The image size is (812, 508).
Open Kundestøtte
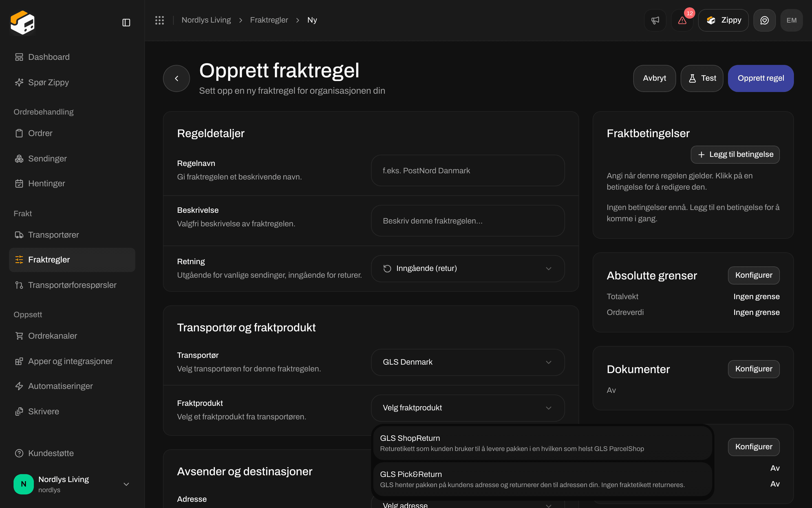(72, 453)
